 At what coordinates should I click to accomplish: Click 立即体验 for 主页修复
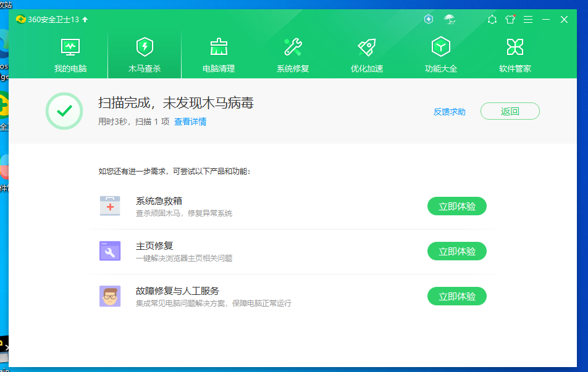[x=457, y=251]
